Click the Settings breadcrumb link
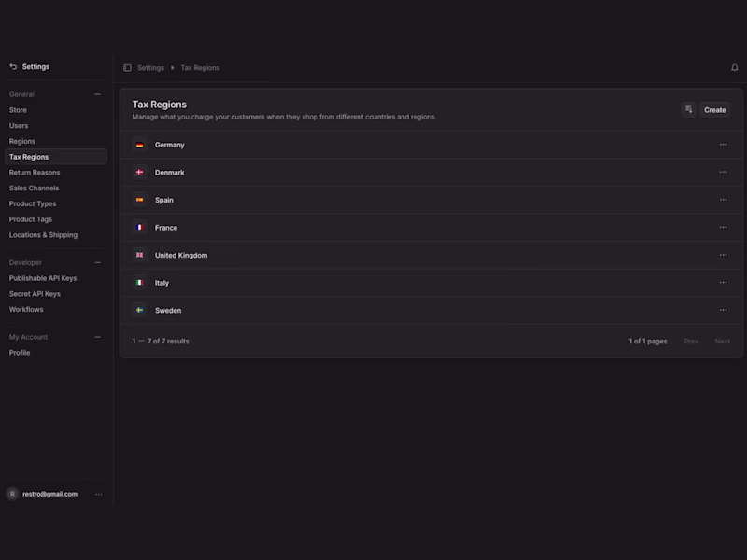The height and width of the screenshot is (560, 747). tap(150, 68)
